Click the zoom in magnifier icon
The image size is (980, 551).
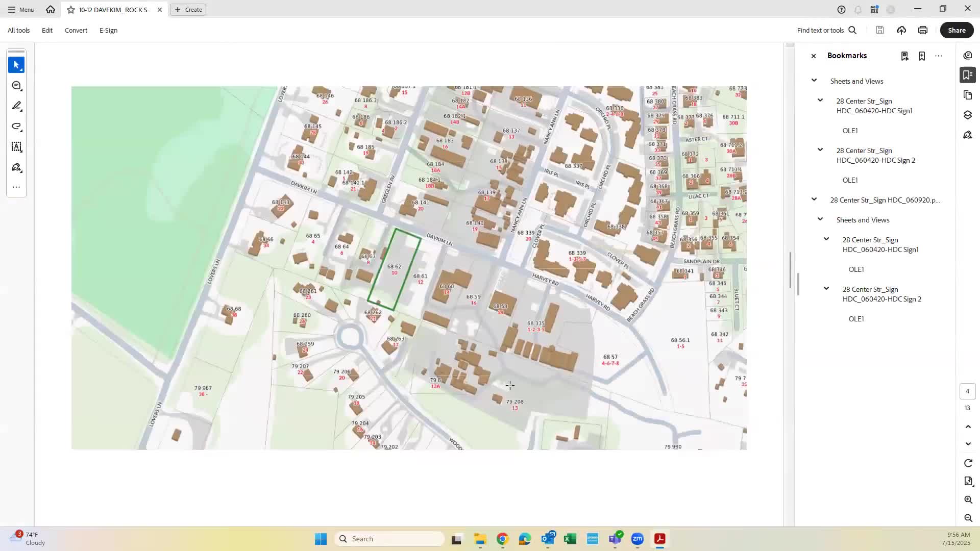click(968, 500)
